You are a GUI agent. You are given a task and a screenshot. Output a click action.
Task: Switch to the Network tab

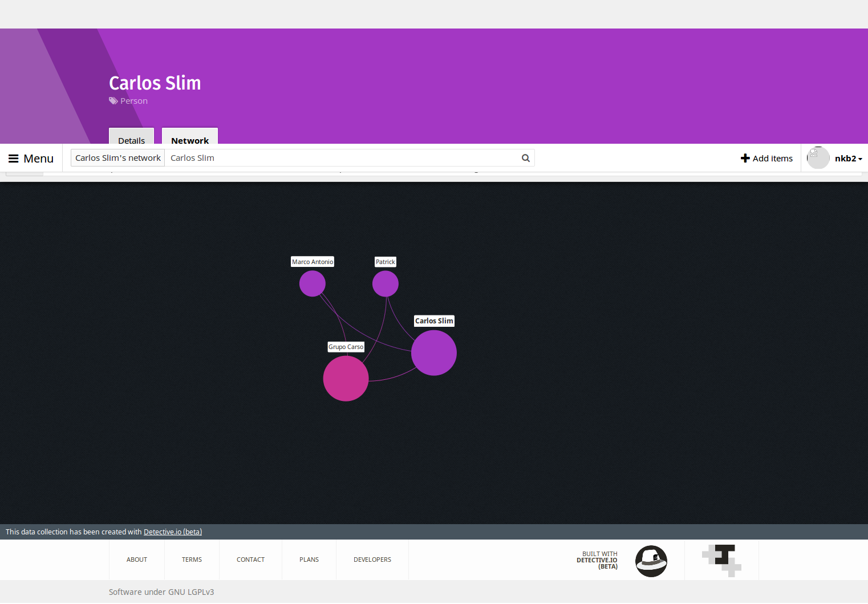[x=190, y=136]
